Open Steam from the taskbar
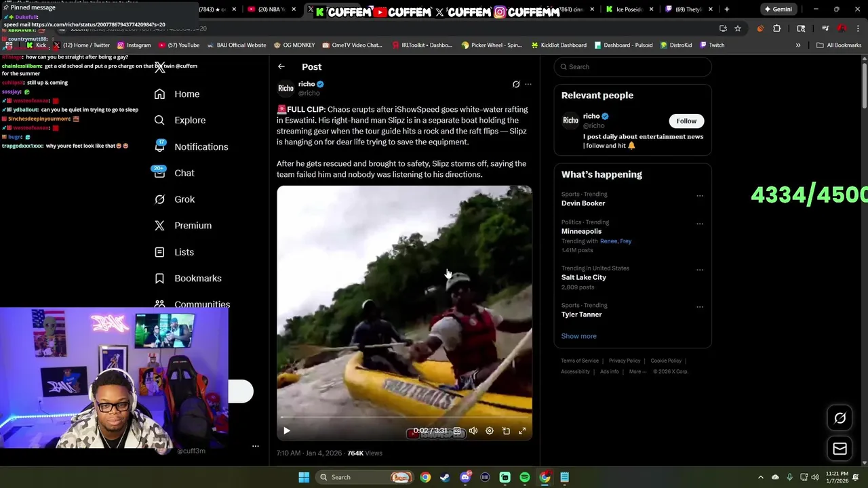Viewport: 868px width, 488px height. 445,477
